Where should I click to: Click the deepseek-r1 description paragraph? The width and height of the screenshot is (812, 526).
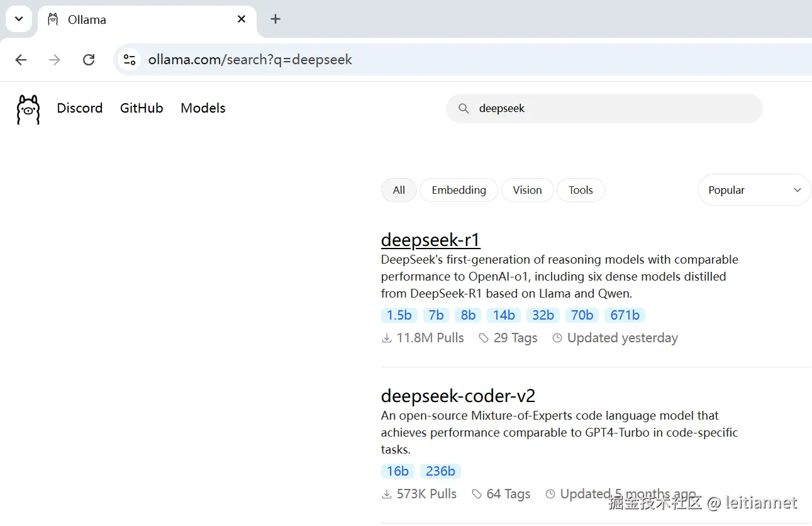pyautogui.click(x=560, y=277)
